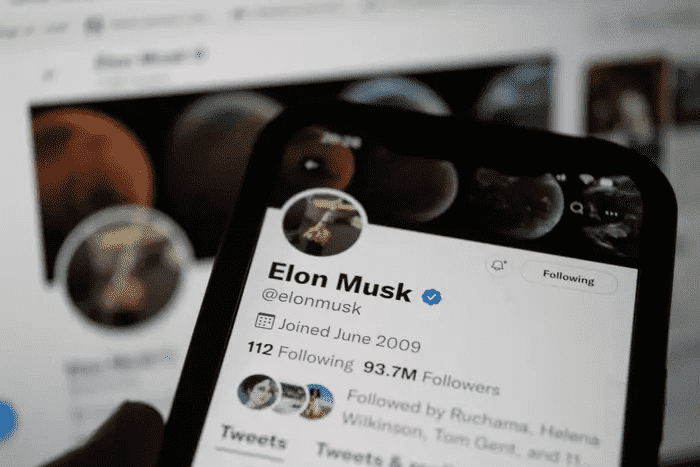Tap the calendar icon beside Joined date
The height and width of the screenshot is (467, 700).
(264, 321)
